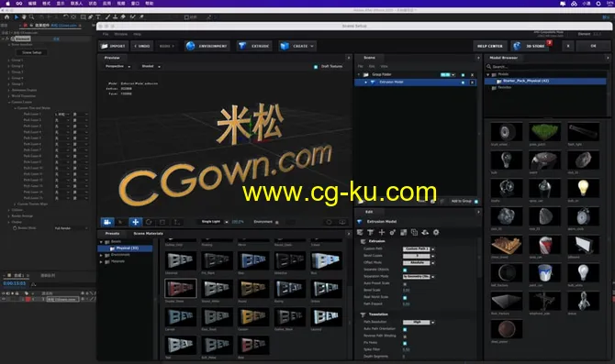Screen dimensions: 615x364
Task: Open the Group Folder channel dropdown
Action: click(x=448, y=74)
